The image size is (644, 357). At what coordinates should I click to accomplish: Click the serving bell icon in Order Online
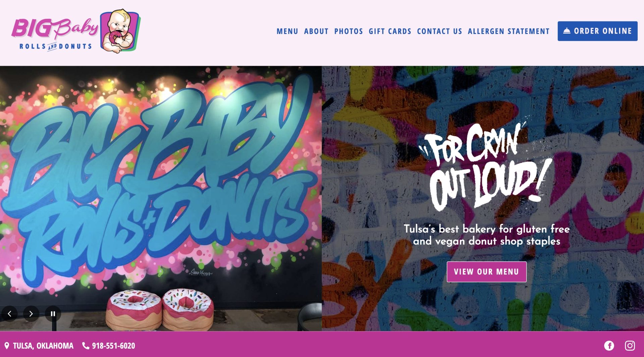567,31
